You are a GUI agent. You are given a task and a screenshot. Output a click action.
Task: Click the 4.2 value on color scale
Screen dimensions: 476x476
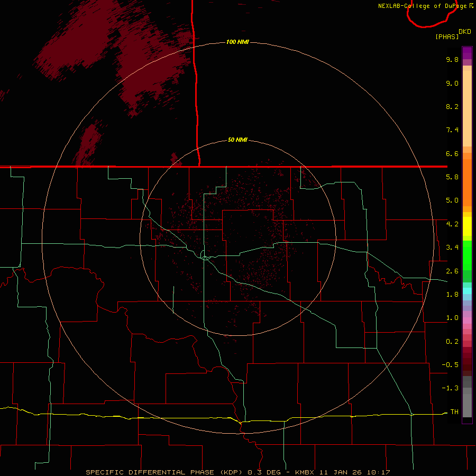click(x=452, y=224)
